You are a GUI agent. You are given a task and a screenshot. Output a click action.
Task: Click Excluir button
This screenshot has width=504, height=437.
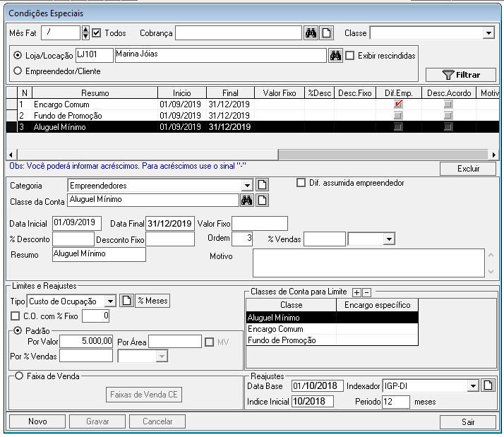[x=468, y=169]
